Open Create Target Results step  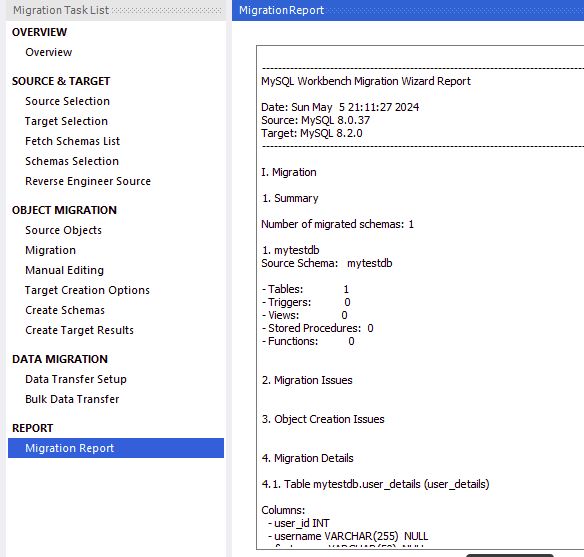(x=79, y=330)
